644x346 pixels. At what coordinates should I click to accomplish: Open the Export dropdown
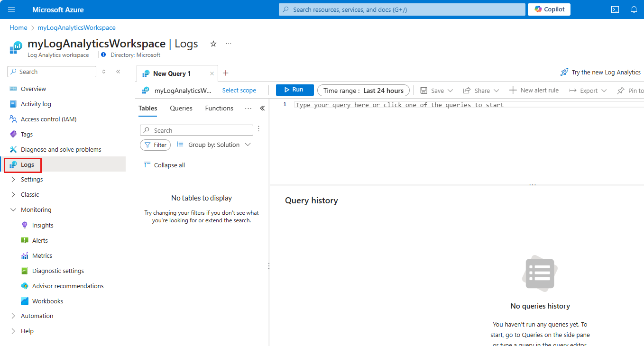point(588,91)
